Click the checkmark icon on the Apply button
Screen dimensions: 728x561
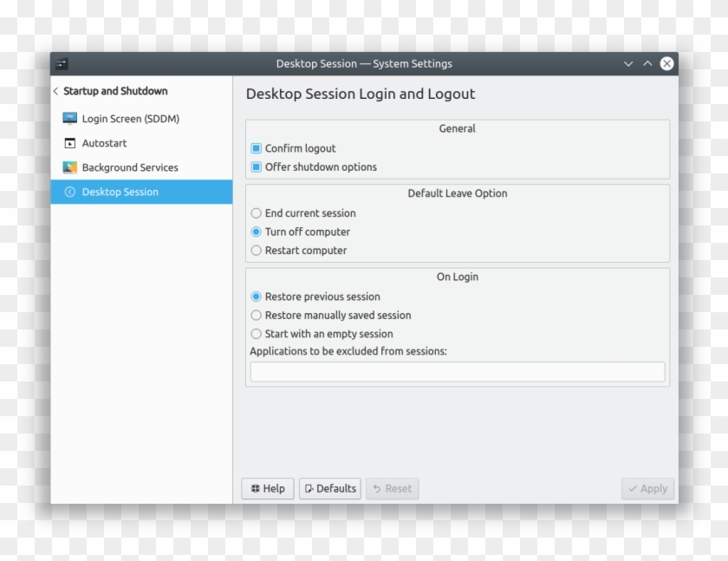634,488
